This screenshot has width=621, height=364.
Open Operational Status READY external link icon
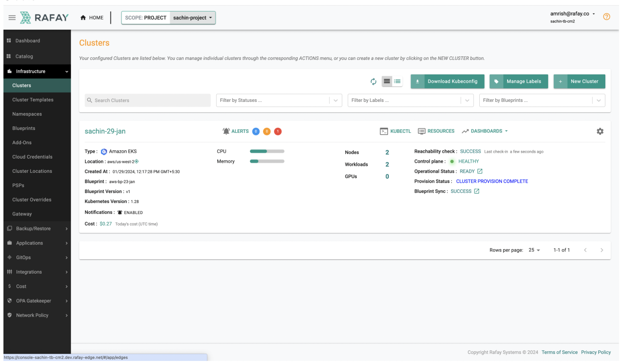click(480, 171)
